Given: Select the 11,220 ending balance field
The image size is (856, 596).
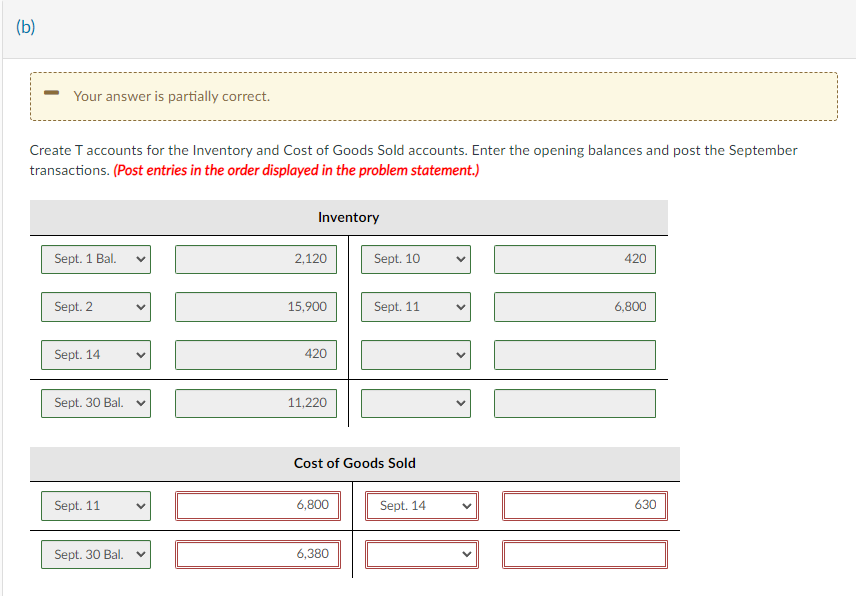Looking at the screenshot, I should click(x=255, y=402).
